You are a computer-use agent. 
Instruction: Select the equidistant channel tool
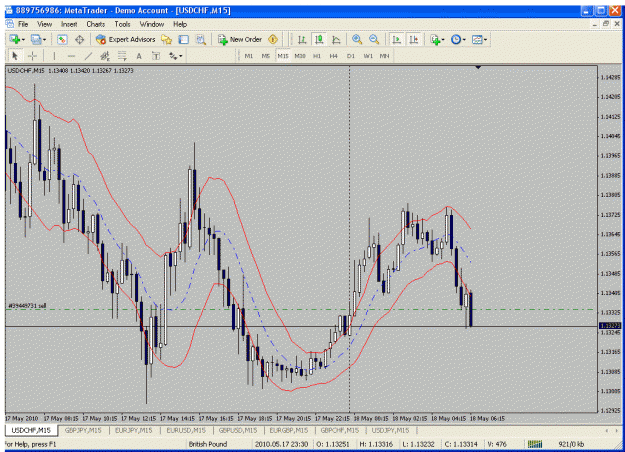tap(105, 56)
